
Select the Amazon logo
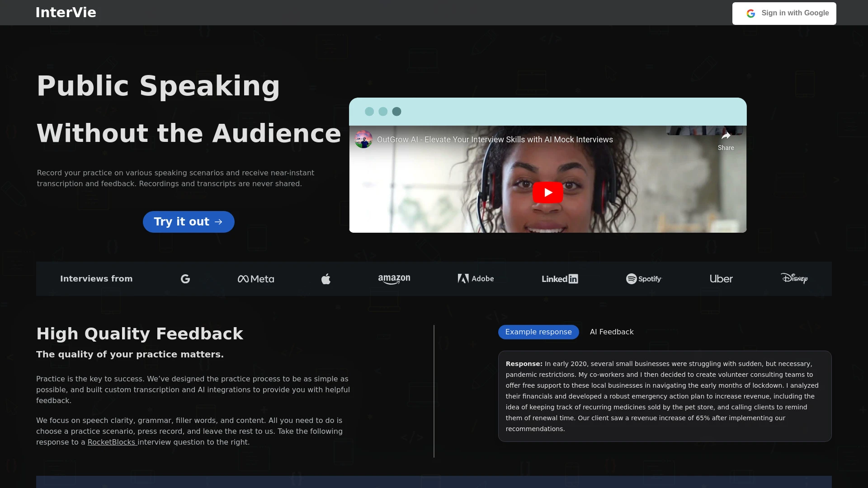point(394,279)
